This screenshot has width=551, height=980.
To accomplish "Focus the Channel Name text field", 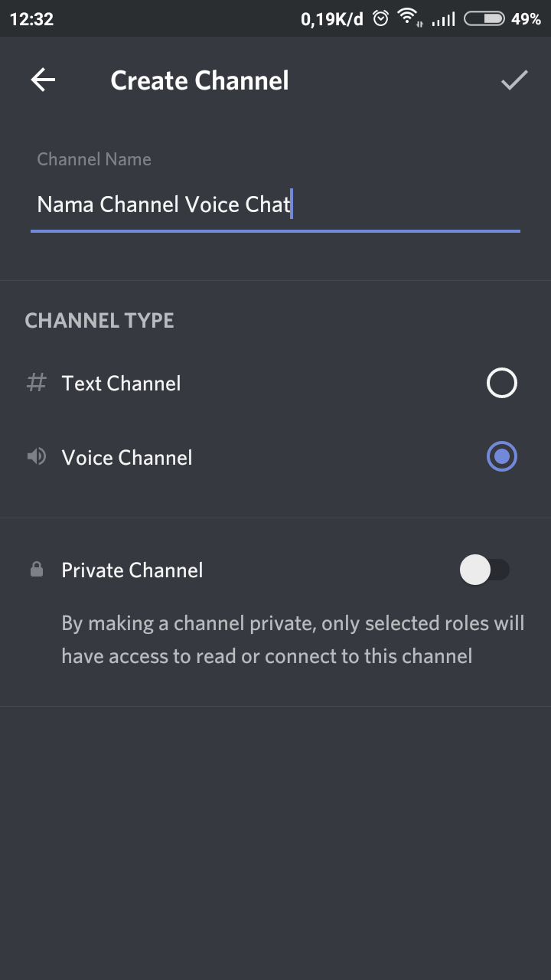I will click(x=275, y=205).
